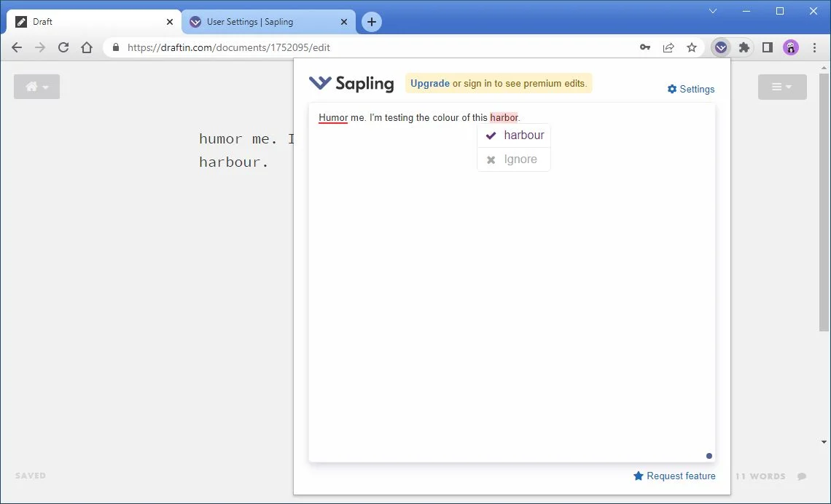The width and height of the screenshot is (831, 504).
Task: Click the address bar URL
Action: click(228, 47)
